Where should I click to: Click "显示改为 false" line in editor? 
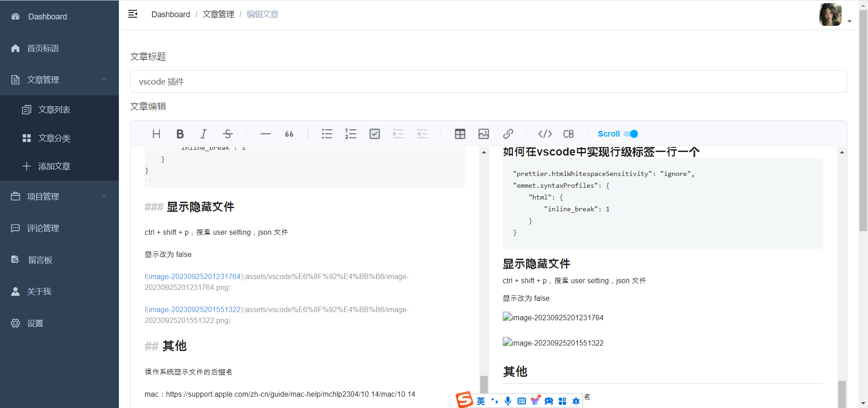point(168,254)
